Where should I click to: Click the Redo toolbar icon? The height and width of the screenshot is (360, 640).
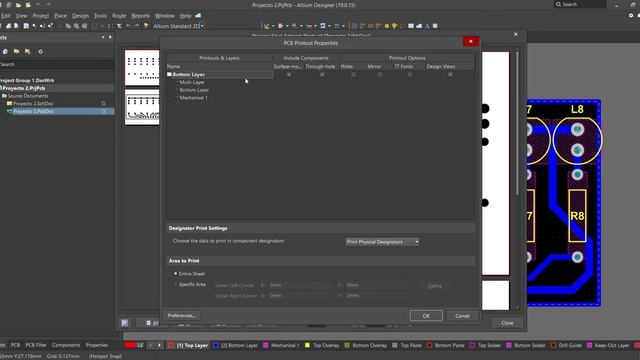[x=136, y=26]
